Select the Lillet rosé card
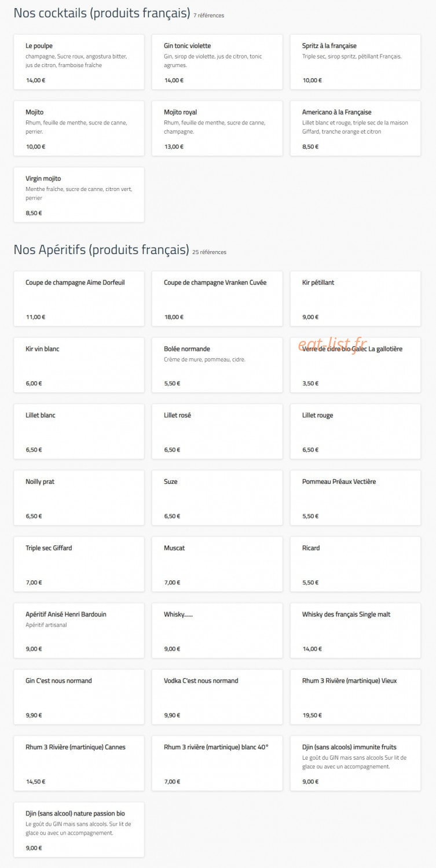Screen dimensions: 436x868 [217, 432]
